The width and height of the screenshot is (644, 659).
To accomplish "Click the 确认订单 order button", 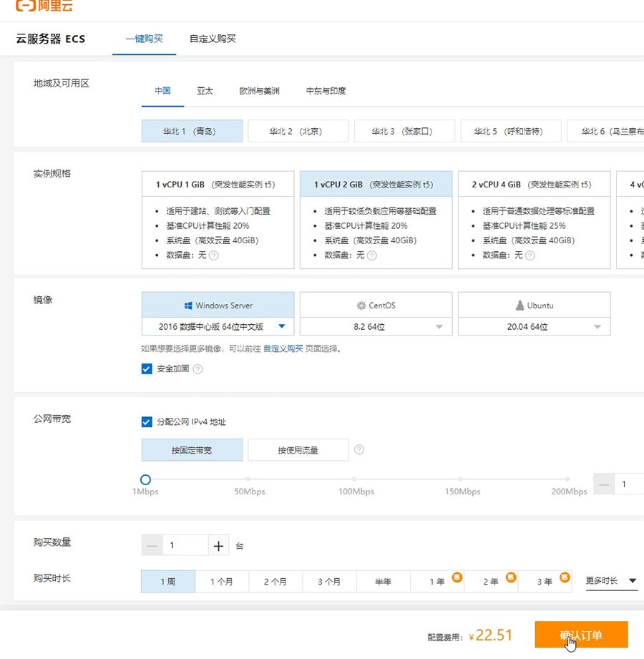I will tap(581, 635).
